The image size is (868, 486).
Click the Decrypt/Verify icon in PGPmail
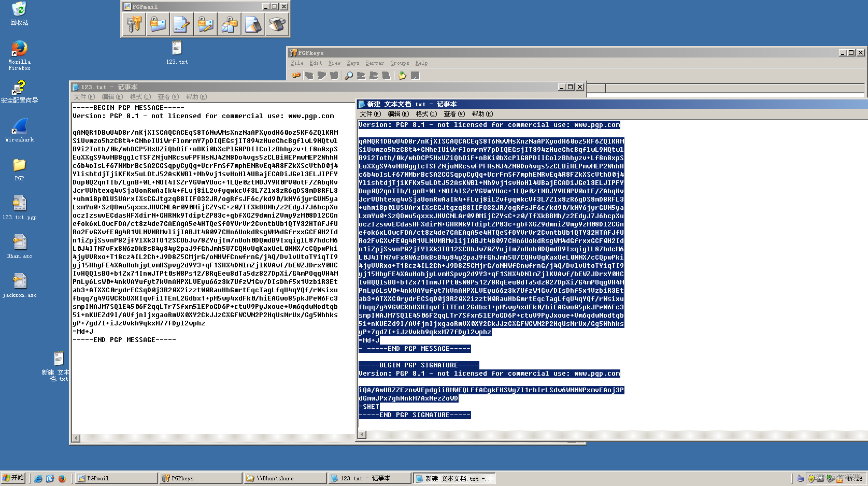229,24
